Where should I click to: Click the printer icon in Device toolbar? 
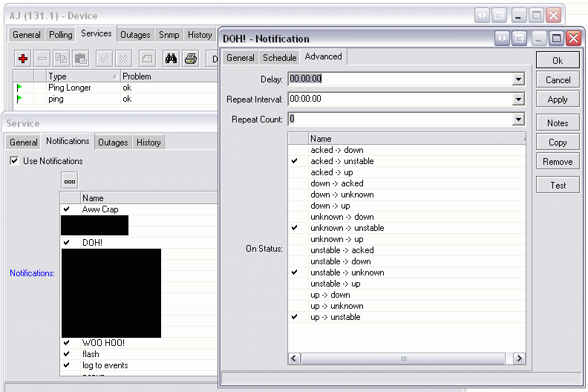(191, 59)
